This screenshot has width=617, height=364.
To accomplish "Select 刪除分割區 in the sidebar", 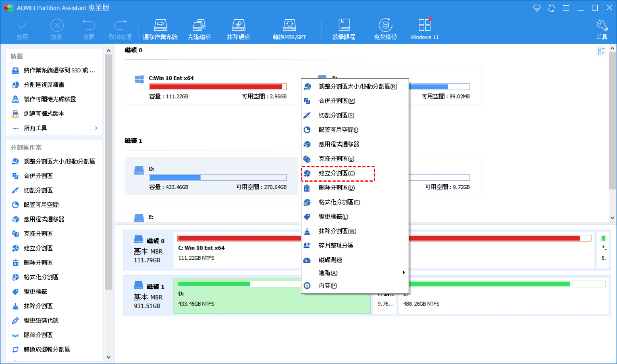I will click(x=32, y=263).
